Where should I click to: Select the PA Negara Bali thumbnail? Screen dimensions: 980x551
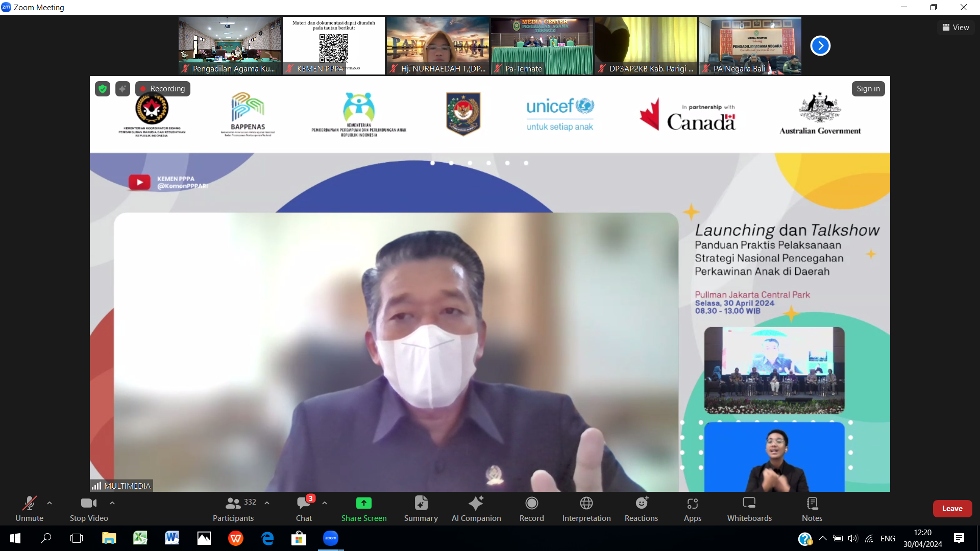click(x=750, y=46)
